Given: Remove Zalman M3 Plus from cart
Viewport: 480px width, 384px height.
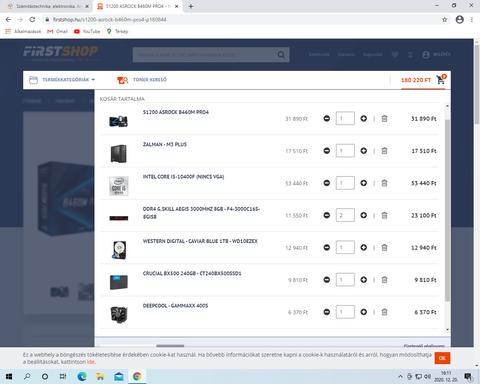Looking at the screenshot, I should 384,151.
